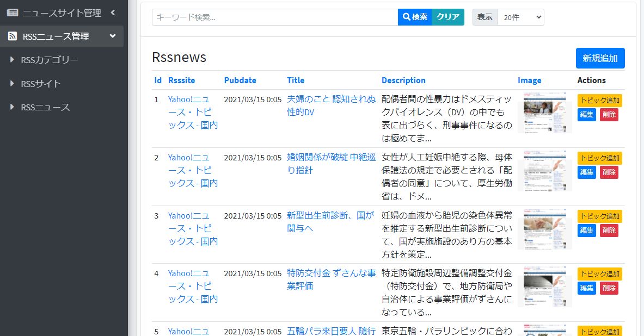644x336 pixels.
Task: Delete news row 3 with 削除
Action: pos(609,231)
